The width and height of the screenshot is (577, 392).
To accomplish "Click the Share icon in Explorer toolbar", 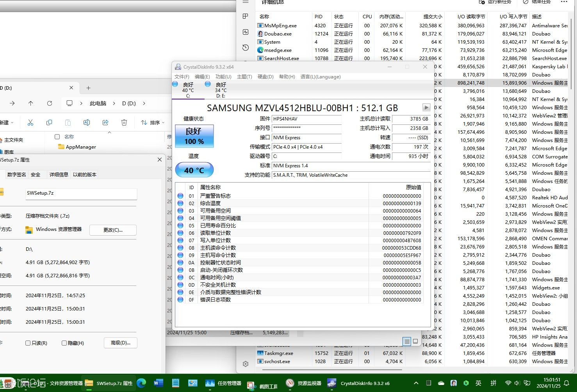I will click(105, 122).
